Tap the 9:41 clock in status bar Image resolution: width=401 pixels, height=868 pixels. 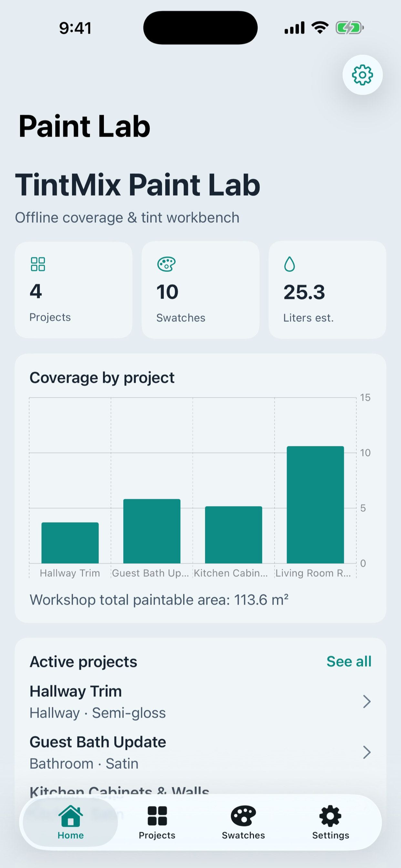(76, 28)
